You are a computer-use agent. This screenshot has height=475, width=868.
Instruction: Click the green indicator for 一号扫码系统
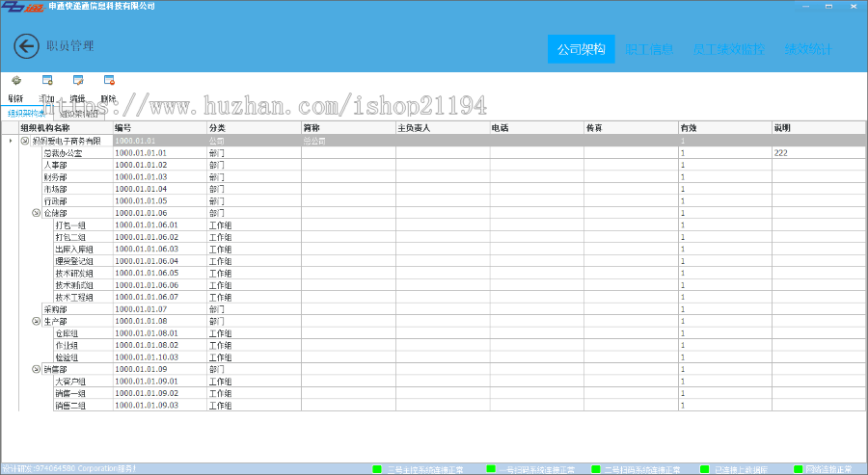click(491, 469)
